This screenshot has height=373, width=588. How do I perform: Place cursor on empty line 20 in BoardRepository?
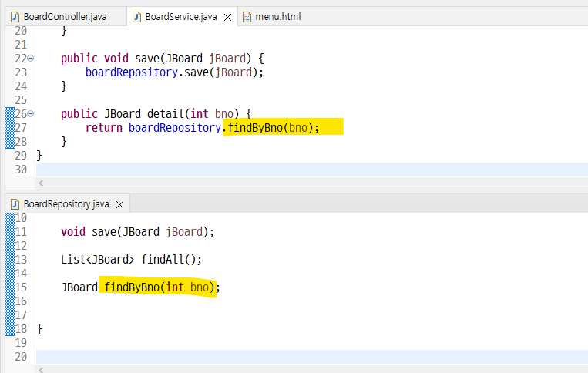[312, 357]
